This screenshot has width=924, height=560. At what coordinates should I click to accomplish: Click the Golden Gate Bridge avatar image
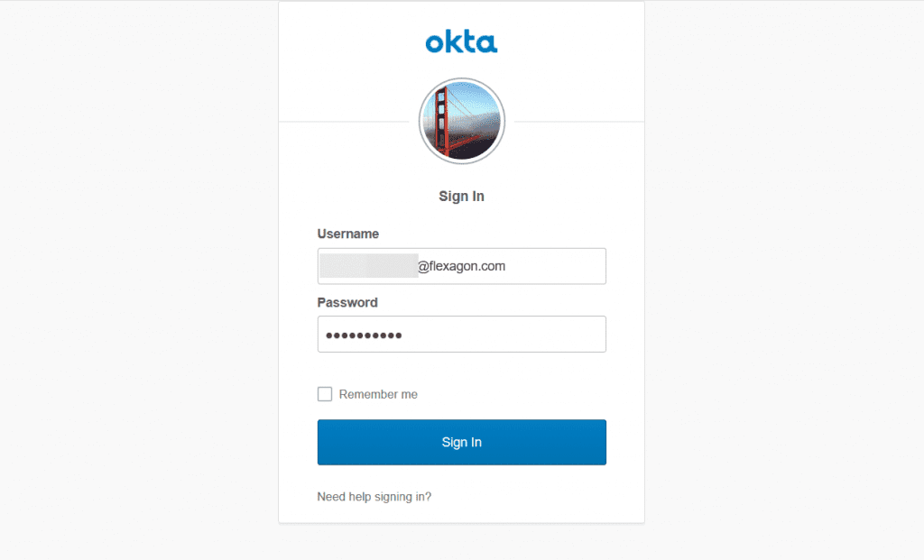[x=461, y=121]
